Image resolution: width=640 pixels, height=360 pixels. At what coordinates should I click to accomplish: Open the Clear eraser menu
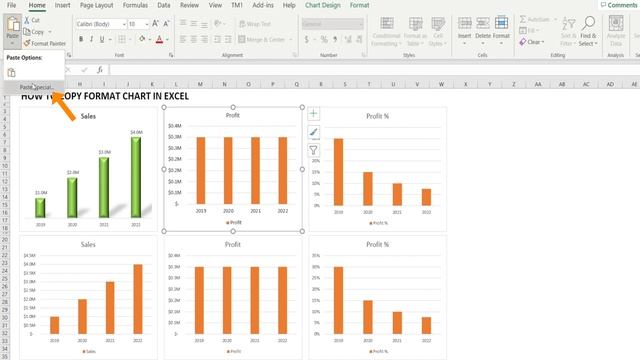(532, 42)
